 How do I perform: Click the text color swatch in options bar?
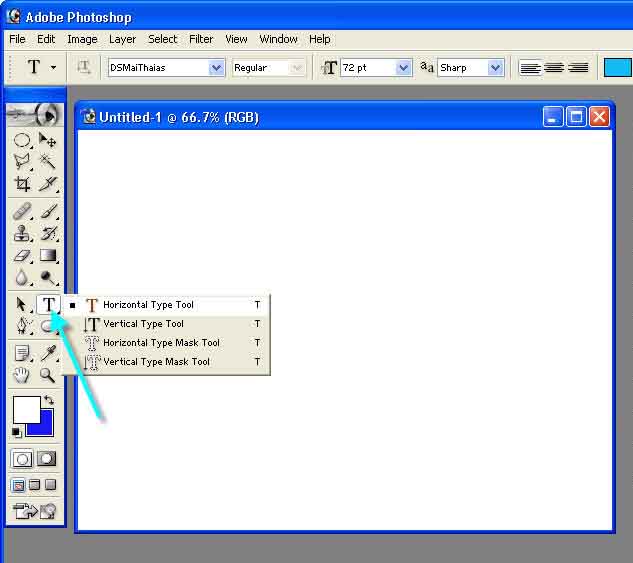click(x=618, y=67)
